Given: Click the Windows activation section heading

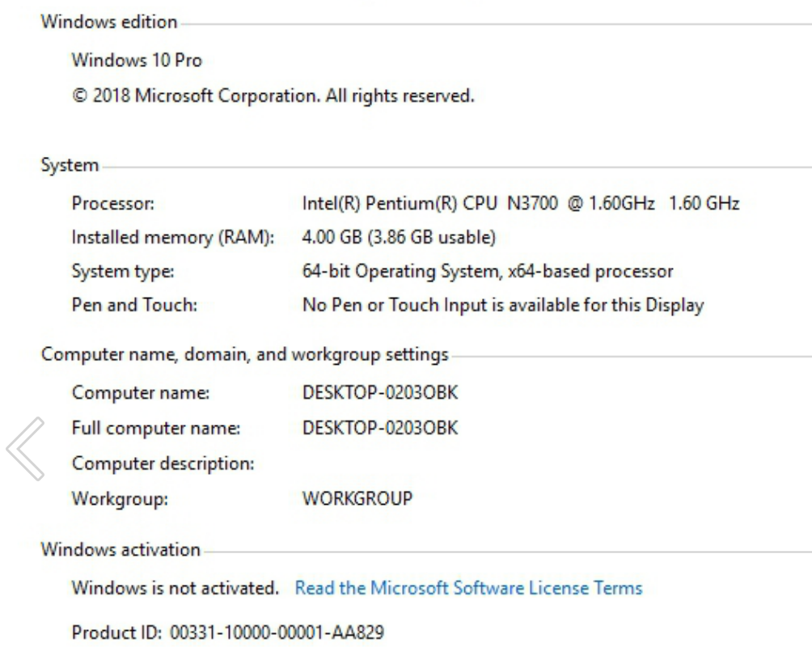Looking at the screenshot, I should click(x=121, y=549).
